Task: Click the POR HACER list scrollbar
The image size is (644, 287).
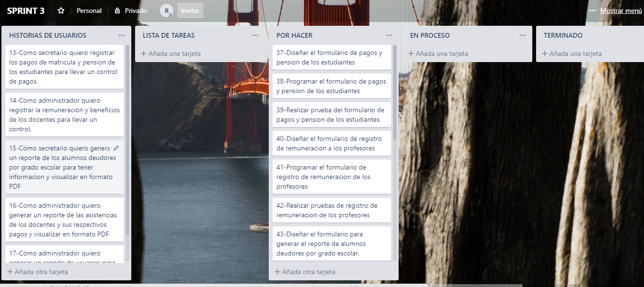Action: (395, 96)
